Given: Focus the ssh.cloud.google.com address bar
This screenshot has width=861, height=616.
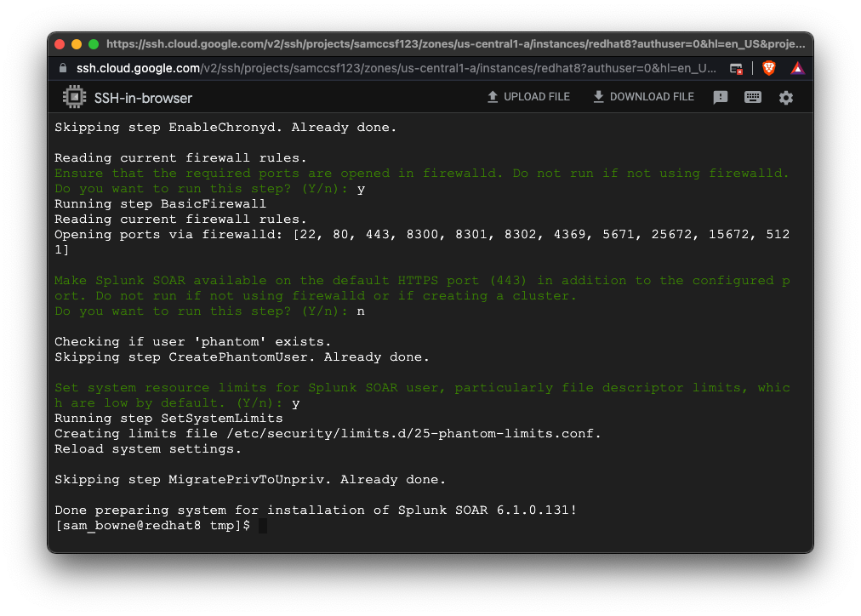Looking at the screenshot, I should tap(383, 68).
